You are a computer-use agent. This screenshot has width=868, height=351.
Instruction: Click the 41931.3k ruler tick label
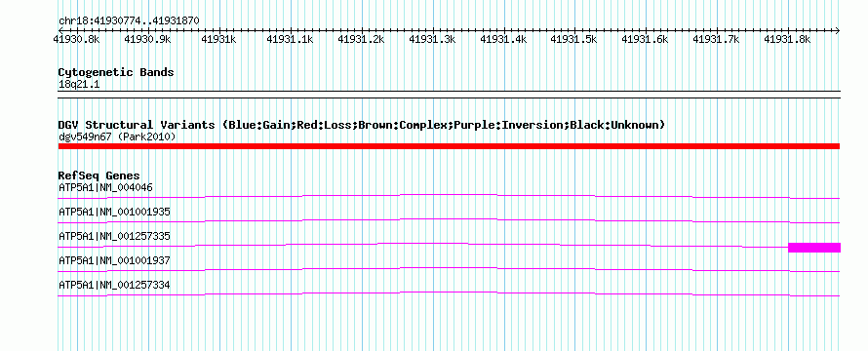tap(432, 39)
